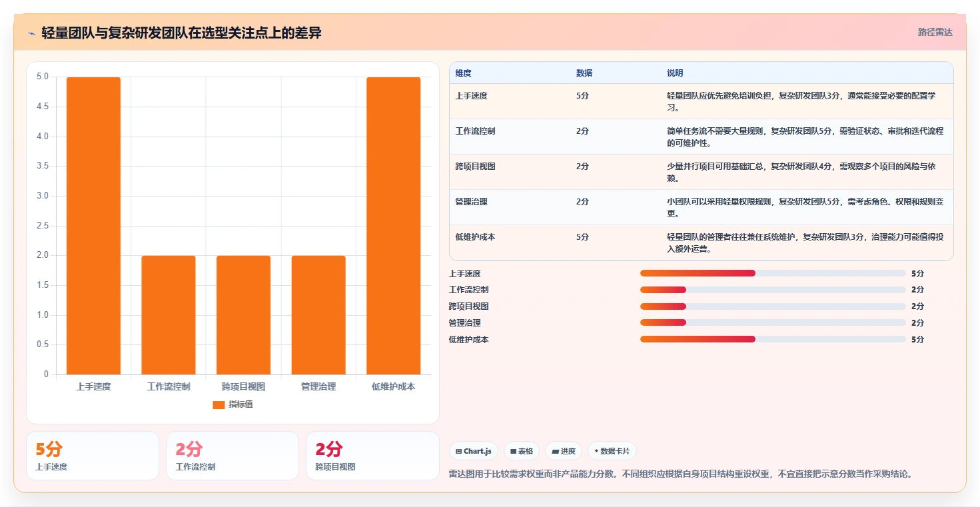Select the 进度 chip
Image resolution: width=980 pixels, height=507 pixels.
(564, 451)
